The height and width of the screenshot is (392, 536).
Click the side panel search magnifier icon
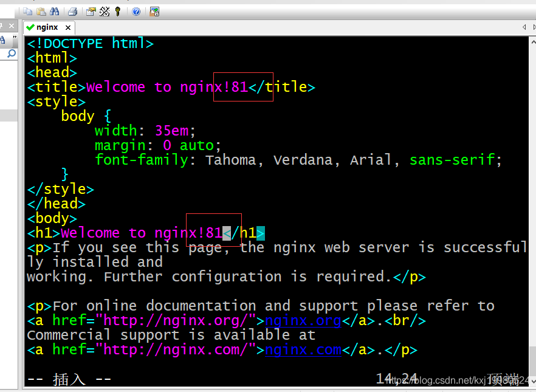pyautogui.click(x=12, y=53)
